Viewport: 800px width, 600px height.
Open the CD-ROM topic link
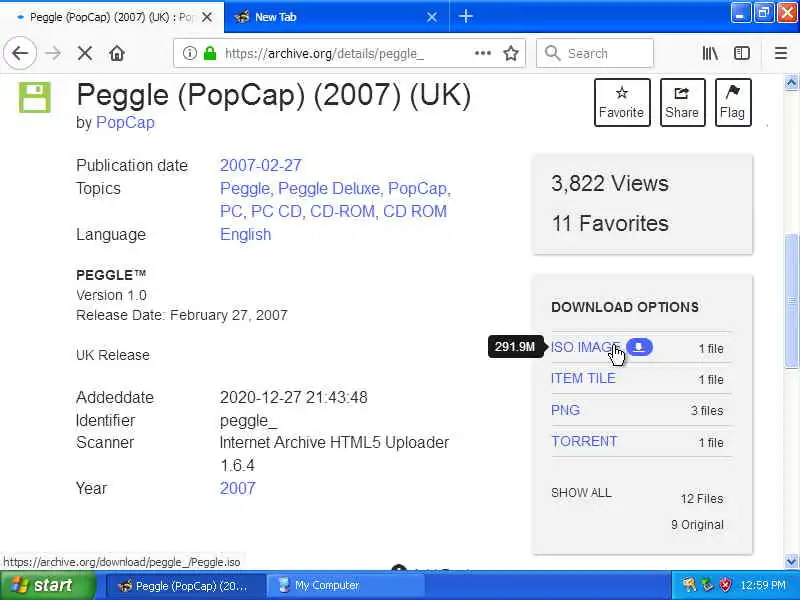click(x=342, y=211)
